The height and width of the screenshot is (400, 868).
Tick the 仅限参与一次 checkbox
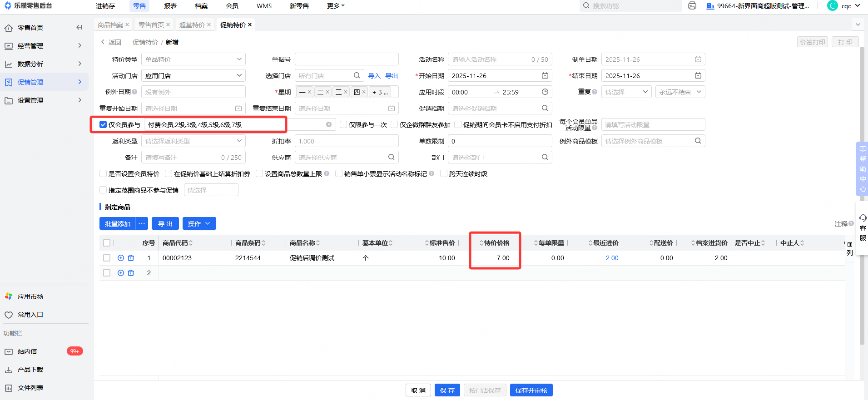point(343,125)
